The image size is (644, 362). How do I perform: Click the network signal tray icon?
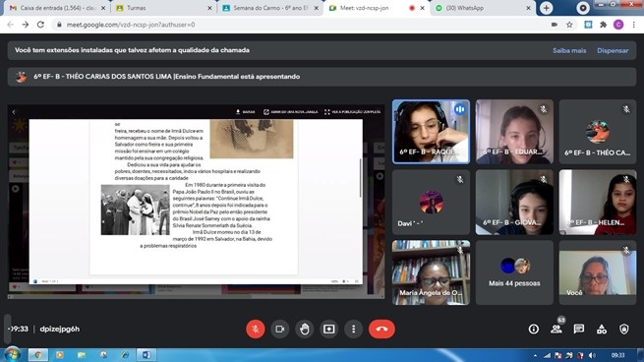[547, 355]
